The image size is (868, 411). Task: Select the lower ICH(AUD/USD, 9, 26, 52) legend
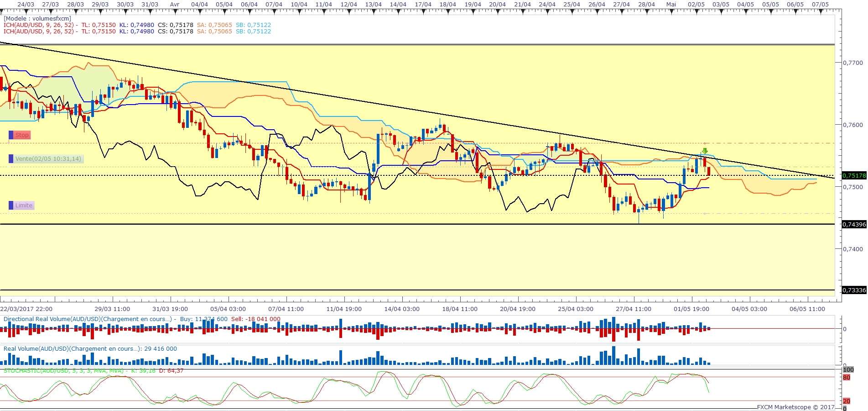pos(137,32)
